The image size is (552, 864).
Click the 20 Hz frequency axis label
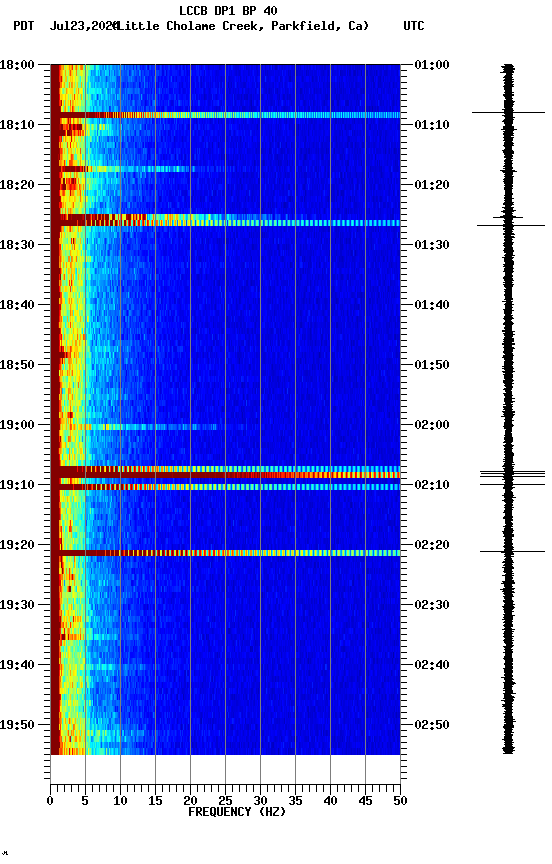(190, 801)
